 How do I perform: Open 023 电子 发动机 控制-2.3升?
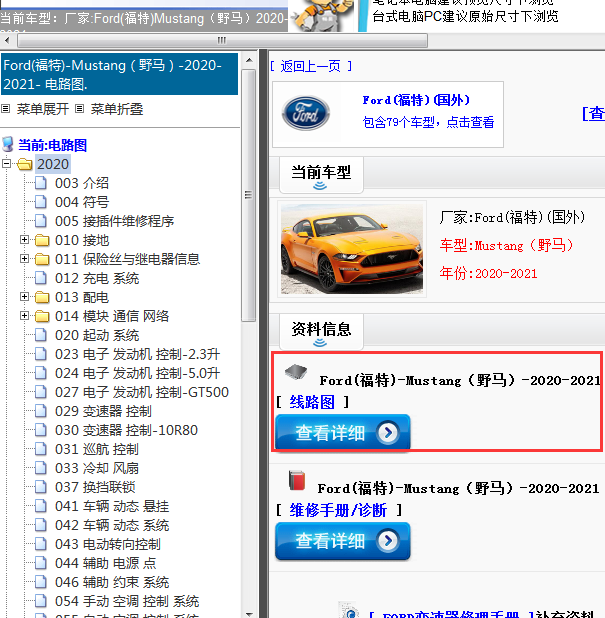[137, 354]
